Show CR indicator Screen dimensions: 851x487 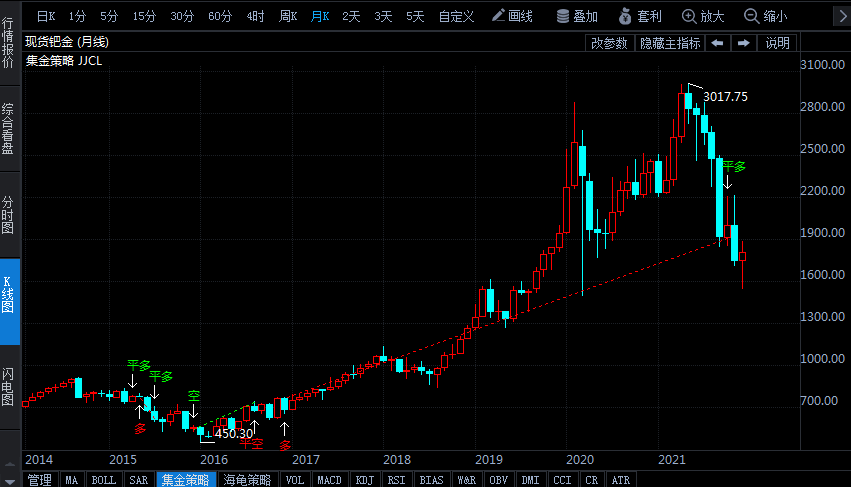click(592, 480)
